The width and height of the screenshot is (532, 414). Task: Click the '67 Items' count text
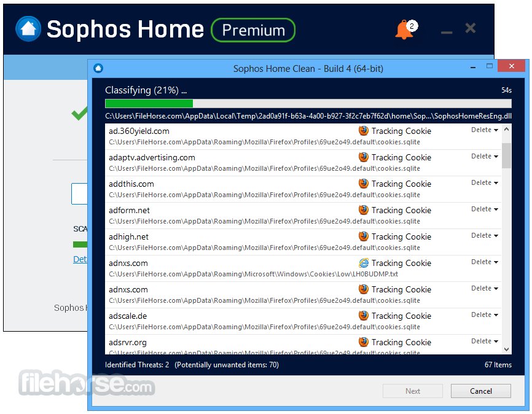click(498, 365)
